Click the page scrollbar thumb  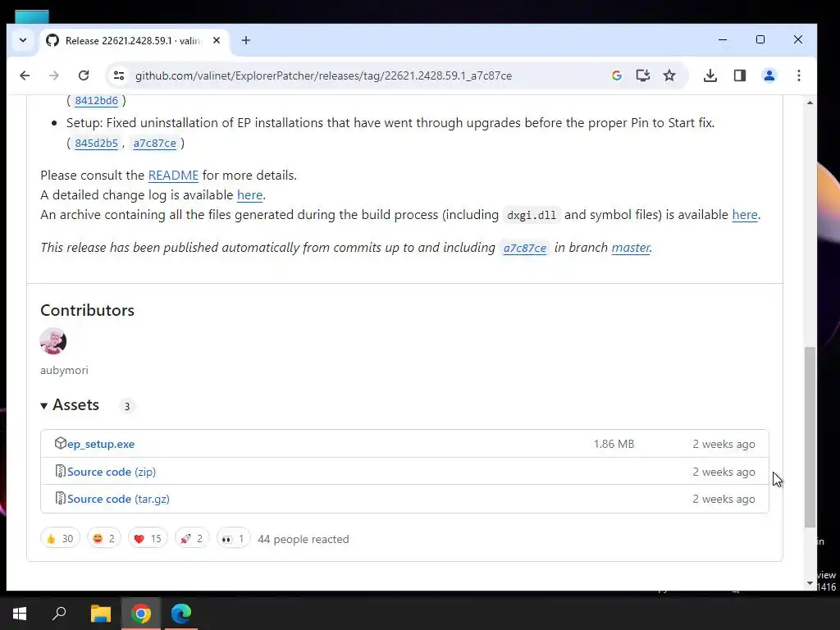810,436
